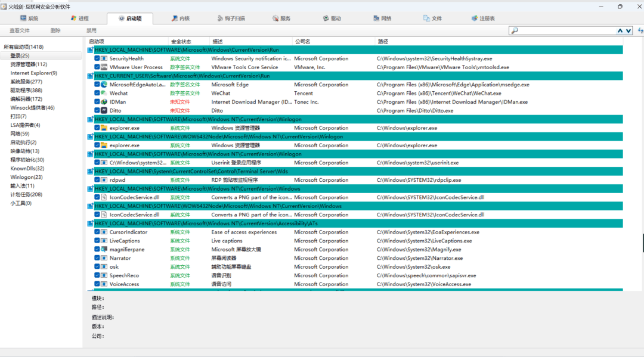The image size is (644, 357).
Task: Click the refresh arrows icon beside search box
Action: pyautogui.click(x=640, y=31)
